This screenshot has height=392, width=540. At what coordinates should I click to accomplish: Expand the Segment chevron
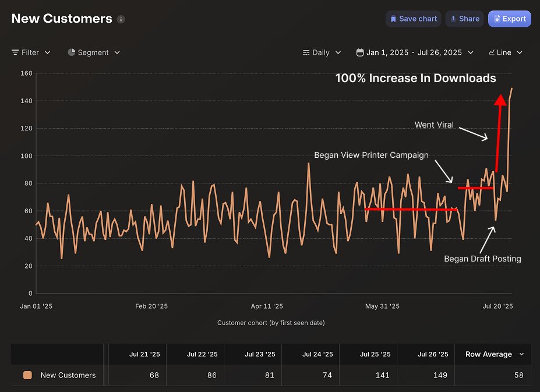(117, 52)
